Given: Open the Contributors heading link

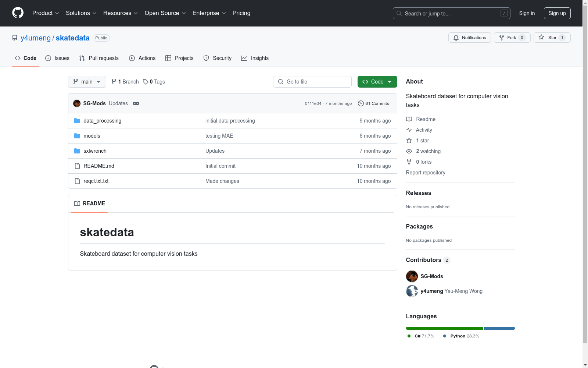Looking at the screenshot, I should 428,260.
